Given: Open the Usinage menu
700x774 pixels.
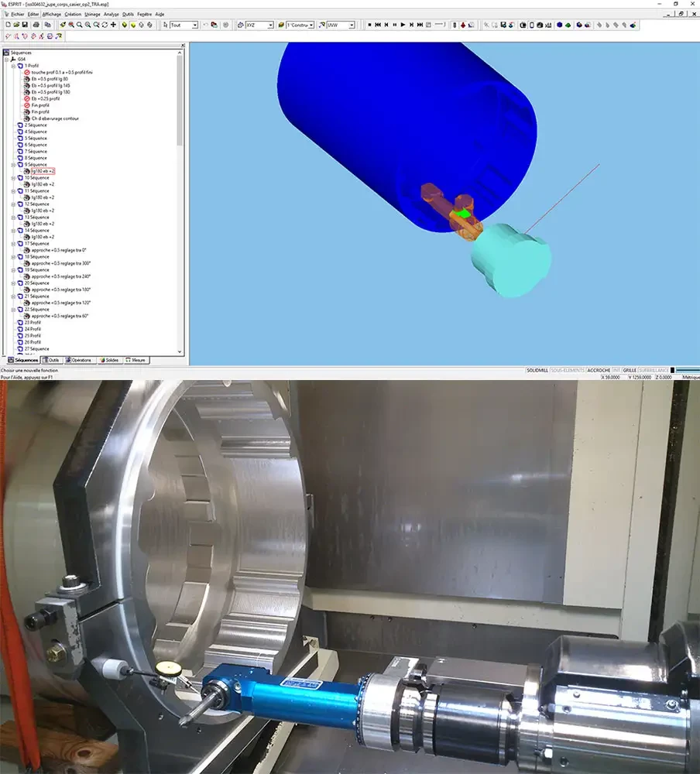Looking at the screenshot, I should (x=92, y=14).
